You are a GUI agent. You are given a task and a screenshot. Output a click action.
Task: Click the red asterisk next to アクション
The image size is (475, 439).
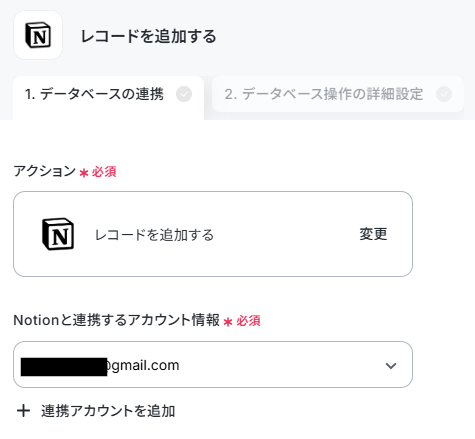84,173
